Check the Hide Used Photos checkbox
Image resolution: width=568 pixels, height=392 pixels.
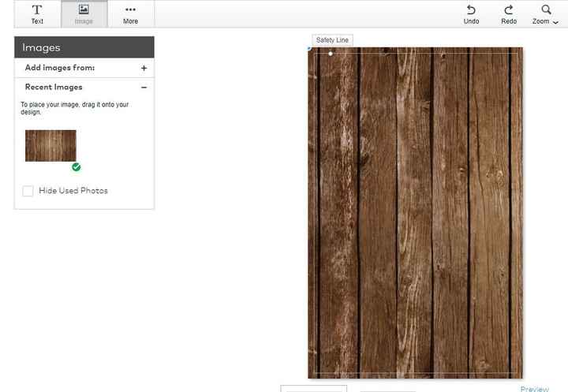tap(28, 191)
